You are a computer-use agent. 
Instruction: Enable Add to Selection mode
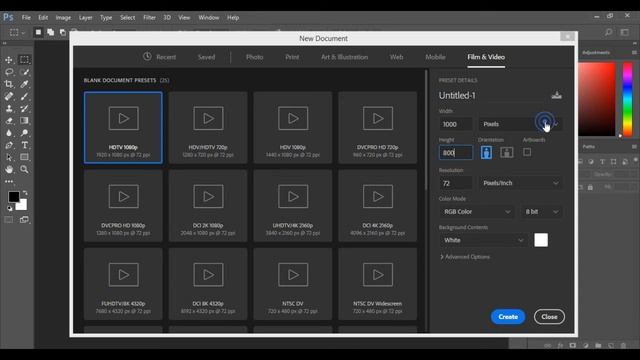pyautogui.click(x=50, y=32)
